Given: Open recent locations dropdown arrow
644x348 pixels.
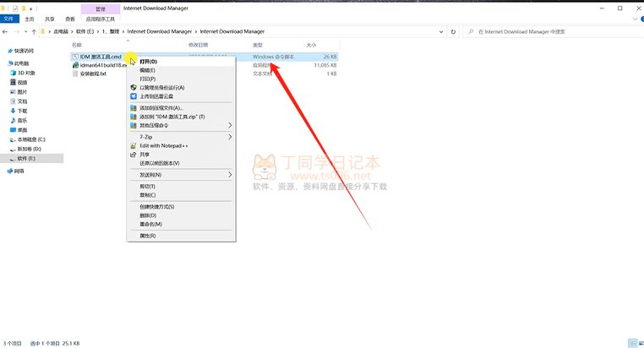Looking at the screenshot, I should click(25, 31).
